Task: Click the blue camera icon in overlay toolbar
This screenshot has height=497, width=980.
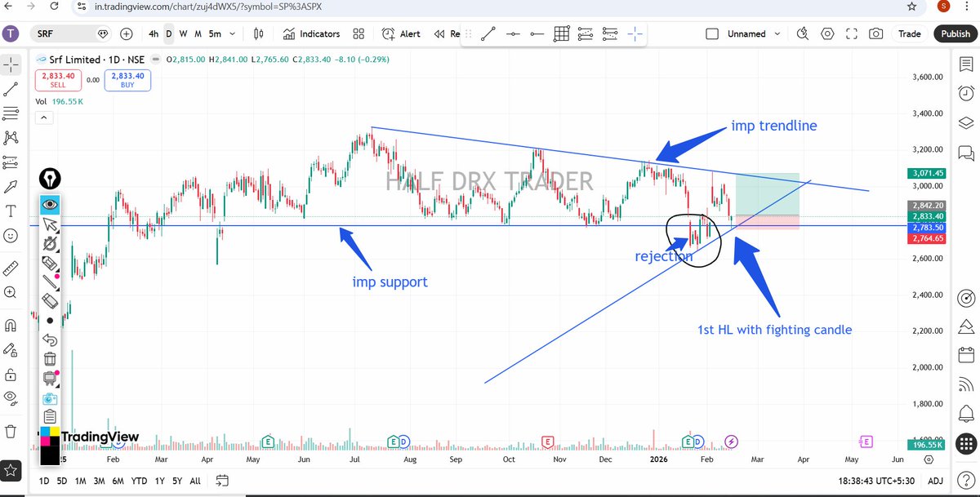Action: 50,398
